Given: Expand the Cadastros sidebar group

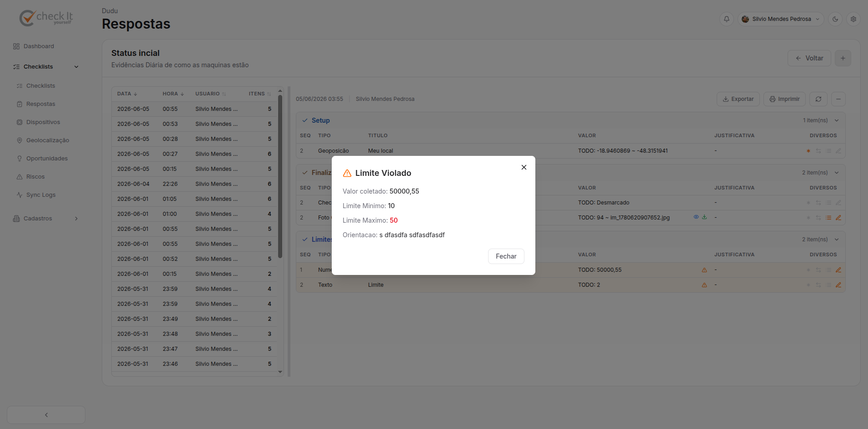Looking at the screenshot, I should [x=45, y=219].
